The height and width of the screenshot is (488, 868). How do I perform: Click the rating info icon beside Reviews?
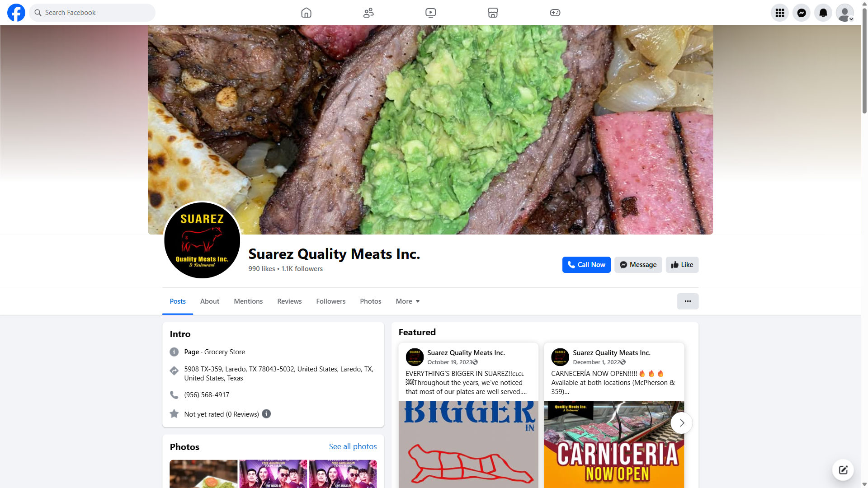tap(266, 414)
